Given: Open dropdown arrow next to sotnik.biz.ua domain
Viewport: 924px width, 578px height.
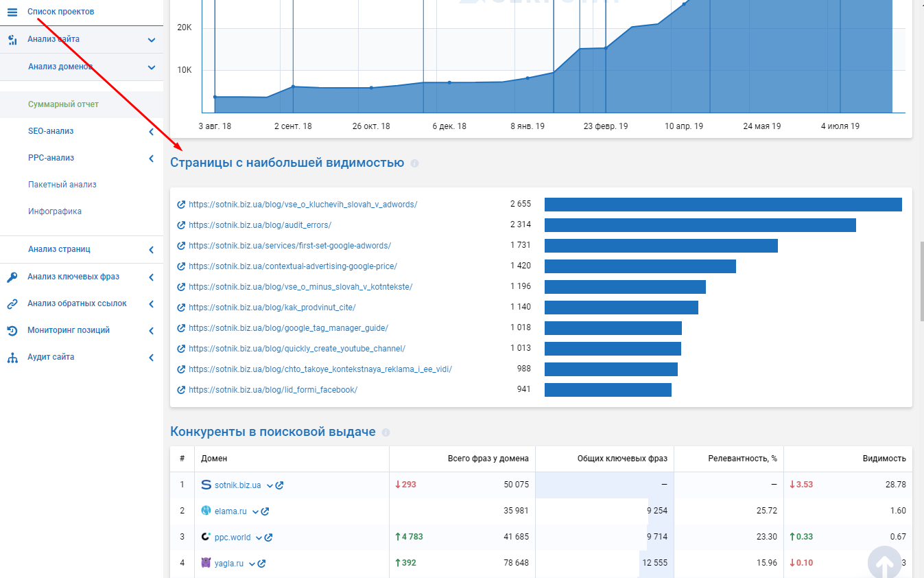Looking at the screenshot, I should coord(270,485).
